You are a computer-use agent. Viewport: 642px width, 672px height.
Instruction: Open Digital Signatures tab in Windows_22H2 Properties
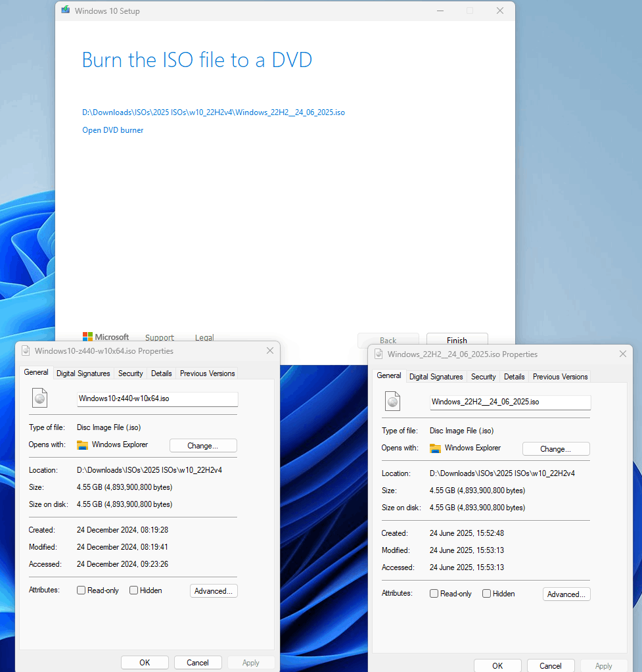(436, 377)
